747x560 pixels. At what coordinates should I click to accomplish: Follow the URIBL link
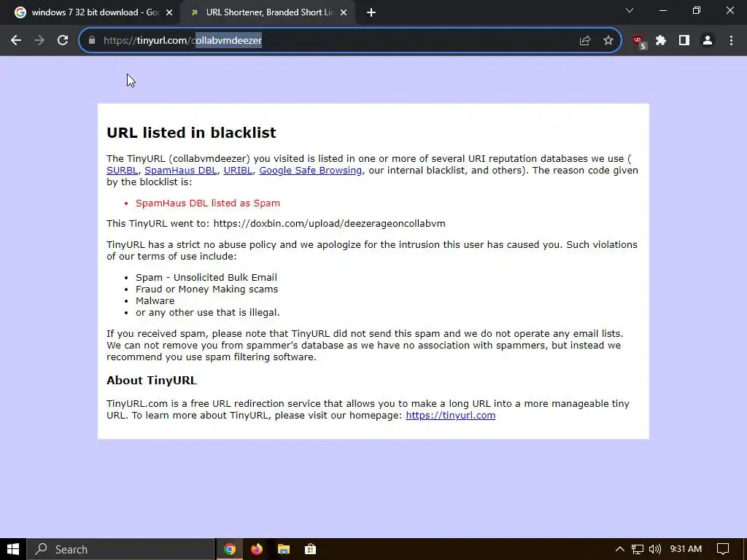click(x=238, y=171)
